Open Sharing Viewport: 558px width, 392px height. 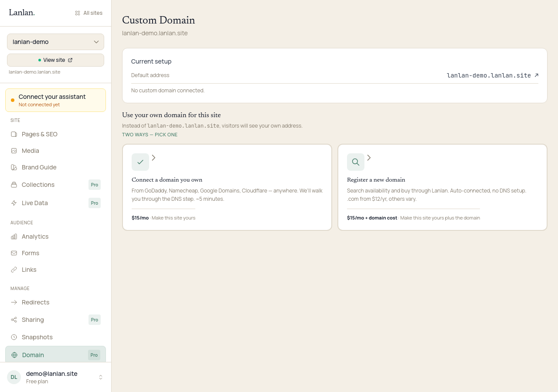pyautogui.click(x=55, y=320)
